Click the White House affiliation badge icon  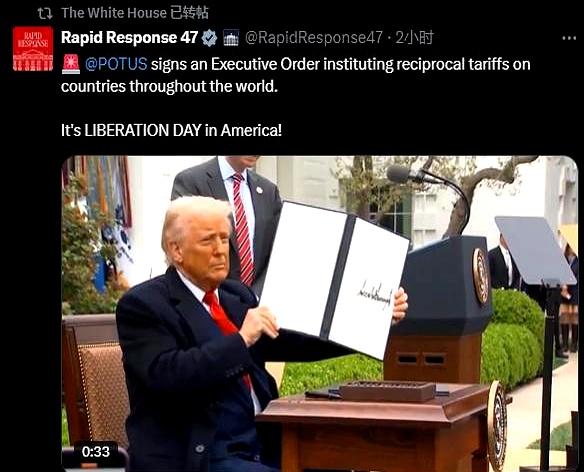[231, 38]
